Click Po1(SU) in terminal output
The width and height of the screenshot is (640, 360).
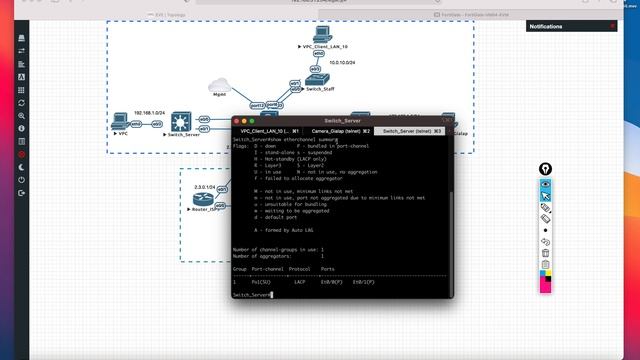261,282
